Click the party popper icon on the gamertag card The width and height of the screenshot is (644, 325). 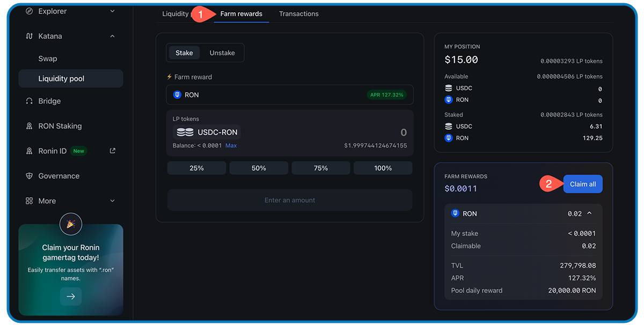point(71,224)
